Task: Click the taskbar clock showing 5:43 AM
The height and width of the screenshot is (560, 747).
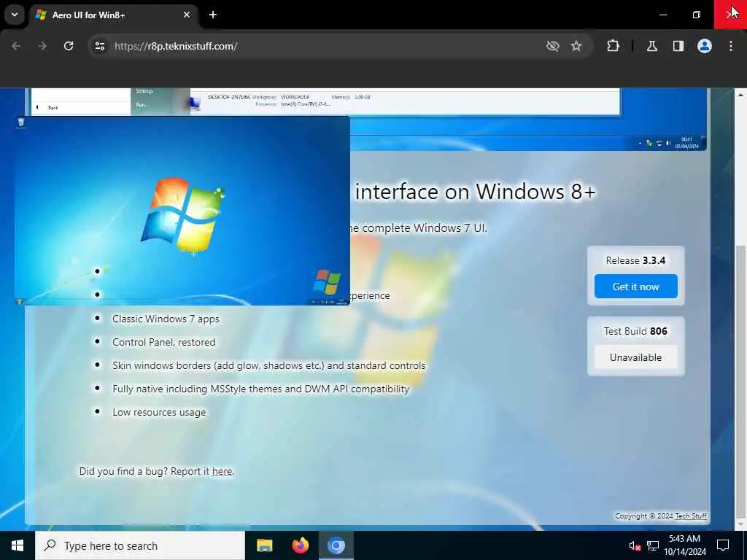Action: click(684, 545)
